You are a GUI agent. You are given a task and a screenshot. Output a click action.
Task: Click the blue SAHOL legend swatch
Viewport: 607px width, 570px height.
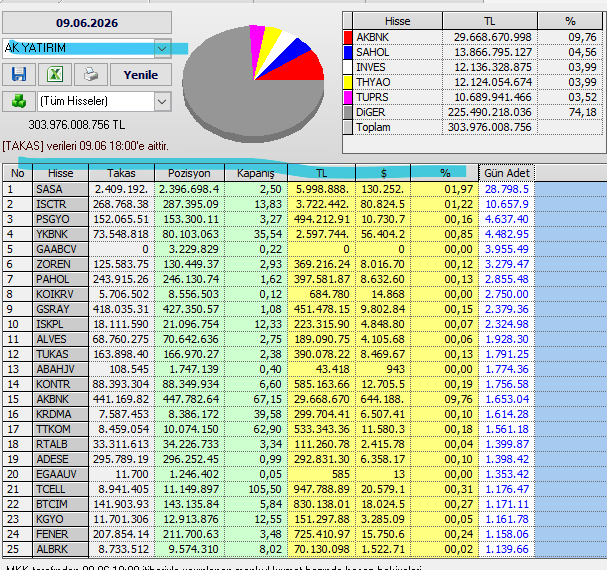pos(348,52)
